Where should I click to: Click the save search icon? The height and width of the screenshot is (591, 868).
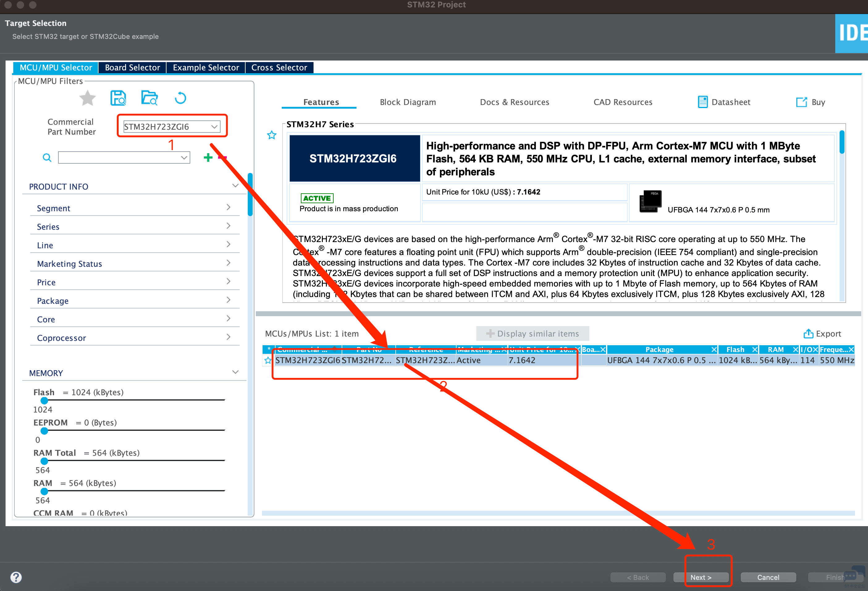pos(118,98)
